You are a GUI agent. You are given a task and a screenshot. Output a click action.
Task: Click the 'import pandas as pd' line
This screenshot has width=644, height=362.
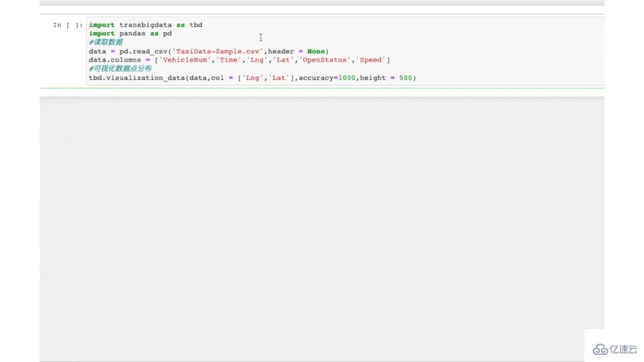click(130, 33)
